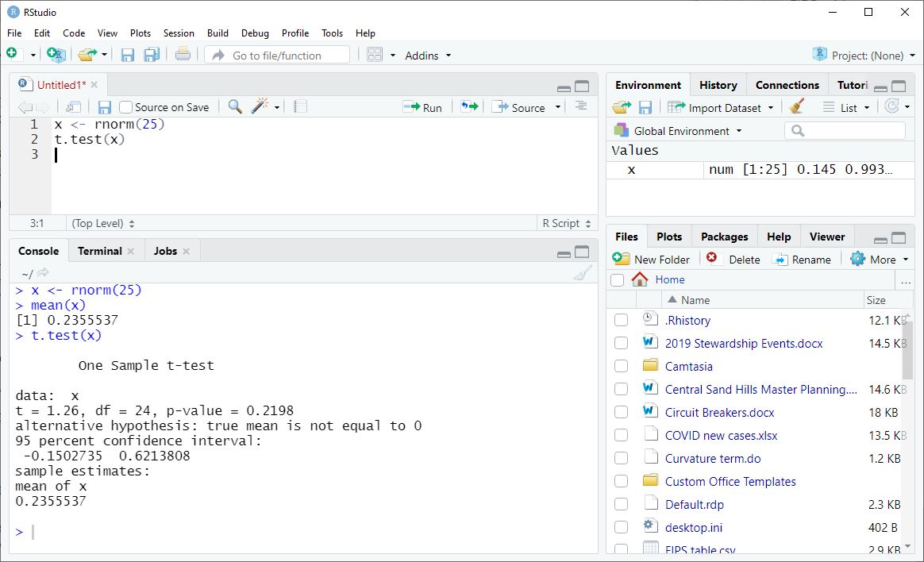Save the script with the save icon
Viewport: 924px width, 562px height.
point(104,106)
